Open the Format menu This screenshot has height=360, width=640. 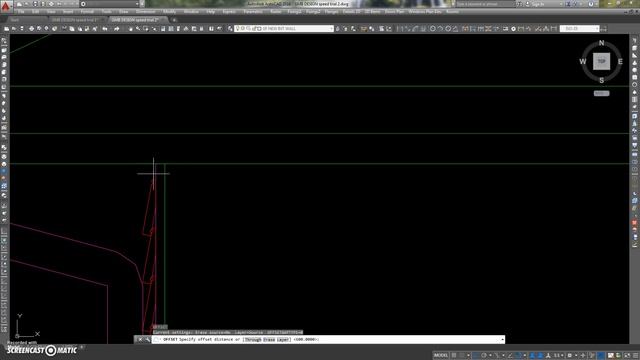pos(87,12)
